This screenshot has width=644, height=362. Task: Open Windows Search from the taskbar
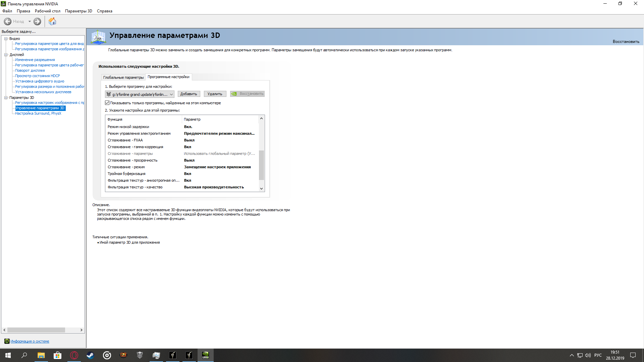pos(24,355)
